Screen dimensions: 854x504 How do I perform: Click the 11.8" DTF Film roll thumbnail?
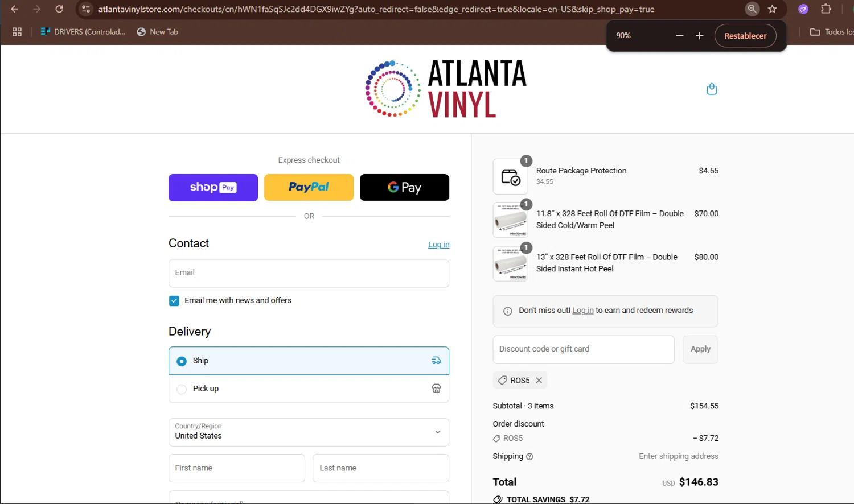(511, 220)
